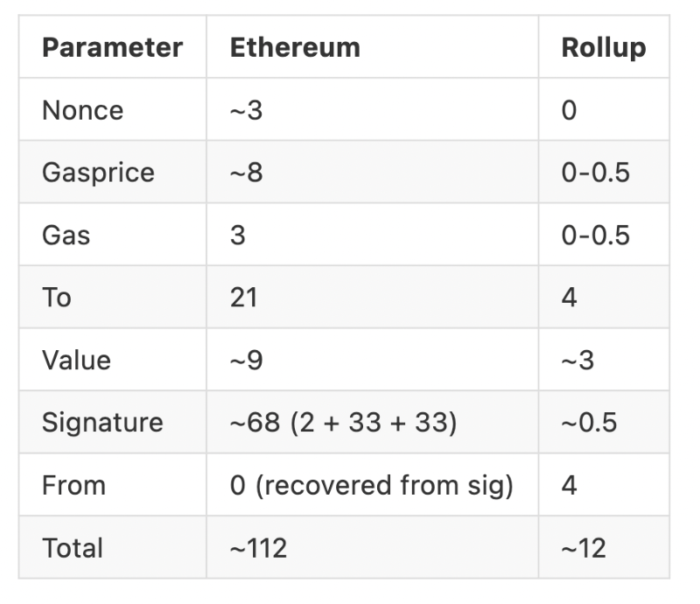Viewport: 700px width, 604px height.
Task: Select the Rollup Signature value "~0.5"
Action: point(589,423)
